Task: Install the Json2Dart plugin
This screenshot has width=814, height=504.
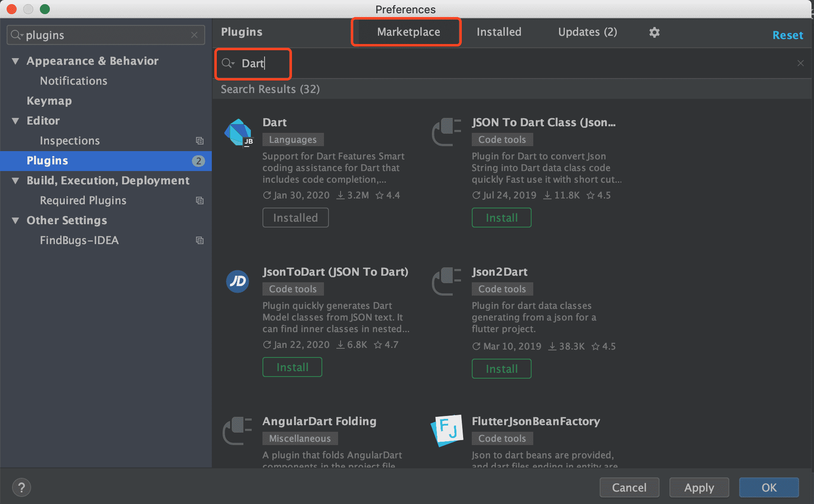Action: (501, 369)
